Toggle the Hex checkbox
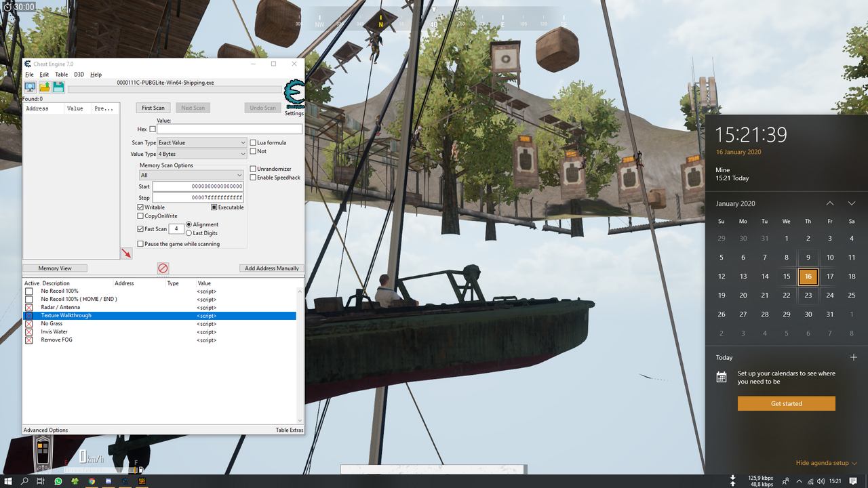This screenshot has width=868, height=488. 153,129
